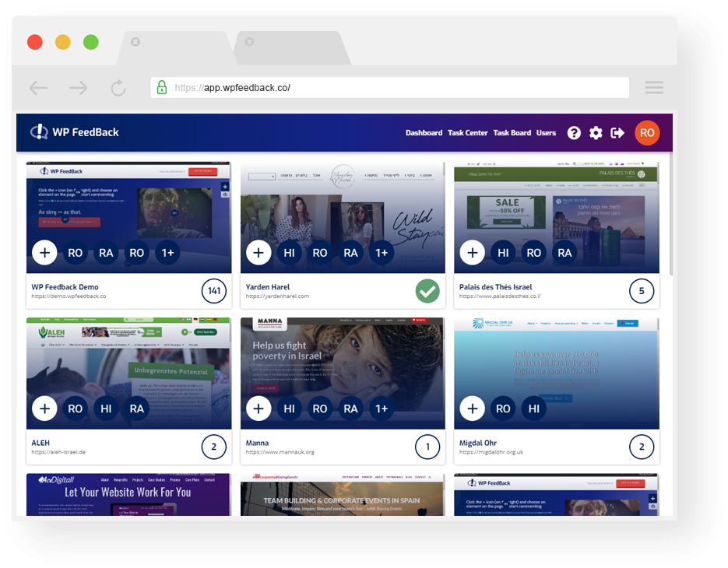The image size is (728, 568).
Task: Open the Task Board menu item
Action: [x=512, y=133]
